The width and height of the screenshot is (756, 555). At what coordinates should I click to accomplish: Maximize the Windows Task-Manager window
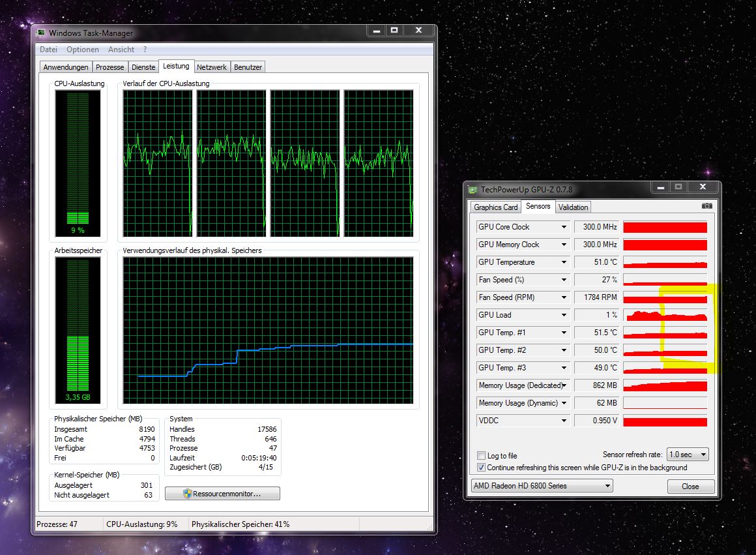tap(394, 30)
